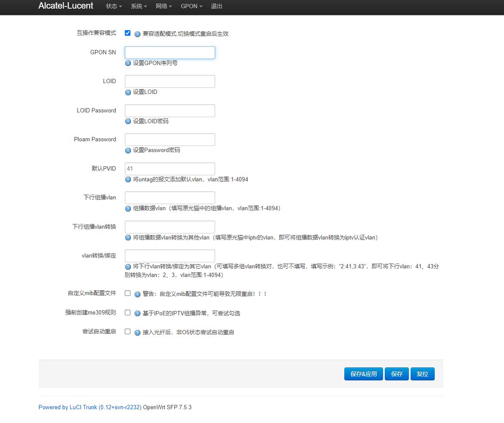The image size is (504, 423).
Task: Click help icon under 默认PVID field
Action: point(128,180)
